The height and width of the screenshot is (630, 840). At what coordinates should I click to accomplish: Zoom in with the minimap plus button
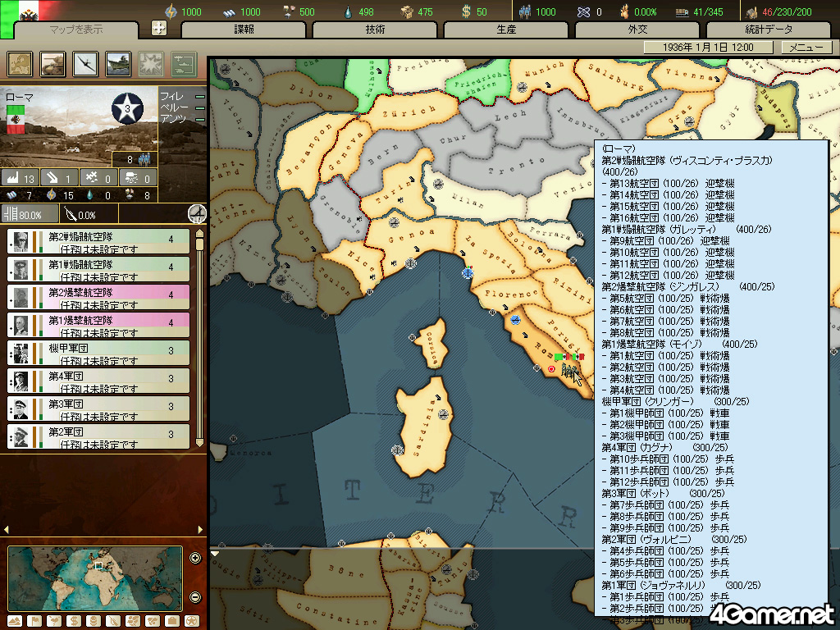click(x=195, y=558)
